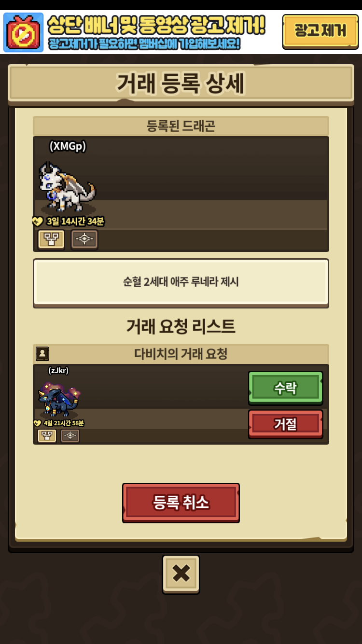The image size is (362, 644).
Task: Tap the heart icon next to 3일 14시간 34분
Action: click(x=38, y=222)
